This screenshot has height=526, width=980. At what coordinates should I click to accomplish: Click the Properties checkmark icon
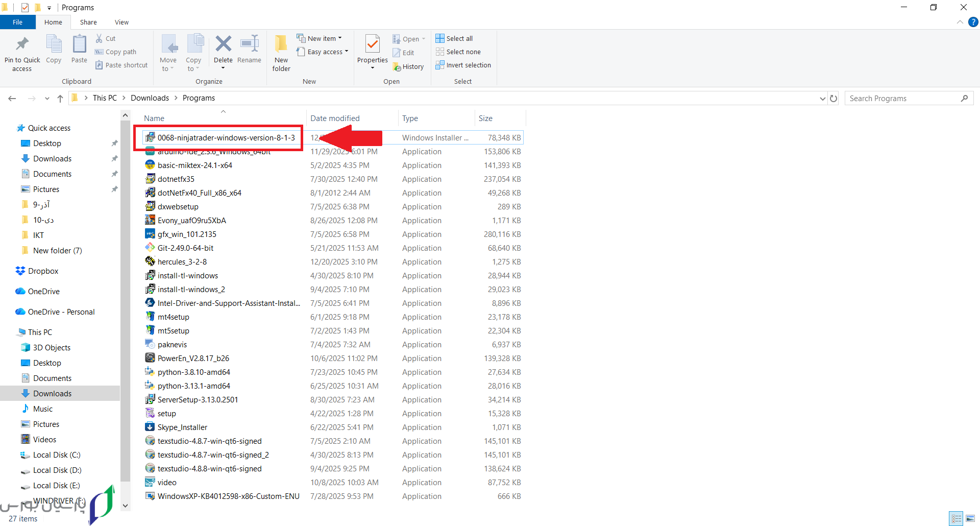tap(373, 44)
